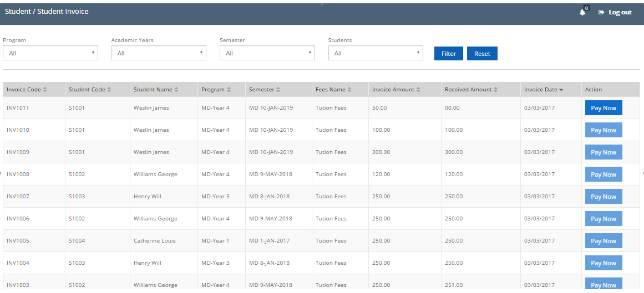Image resolution: width=644 pixels, height=293 pixels.
Task: Click invoice amount 120.00 for INV1008
Action: click(381, 174)
